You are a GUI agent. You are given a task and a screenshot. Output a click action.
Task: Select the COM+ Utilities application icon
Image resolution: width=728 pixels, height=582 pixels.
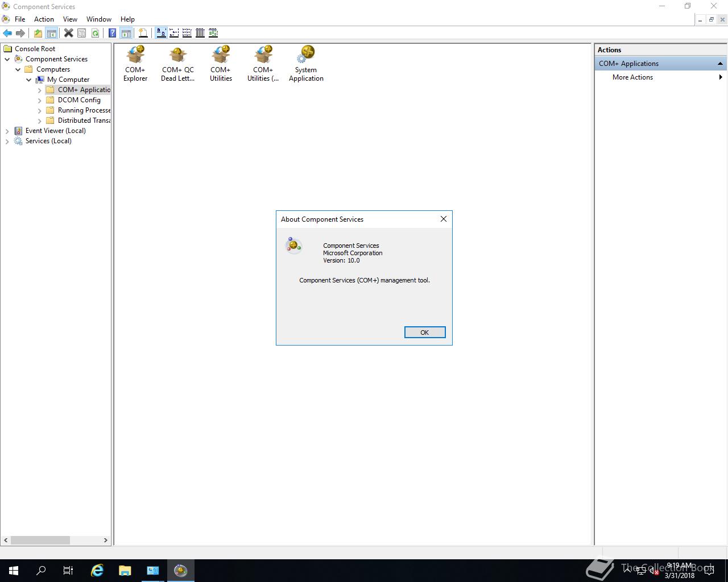[x=221, y=64]
